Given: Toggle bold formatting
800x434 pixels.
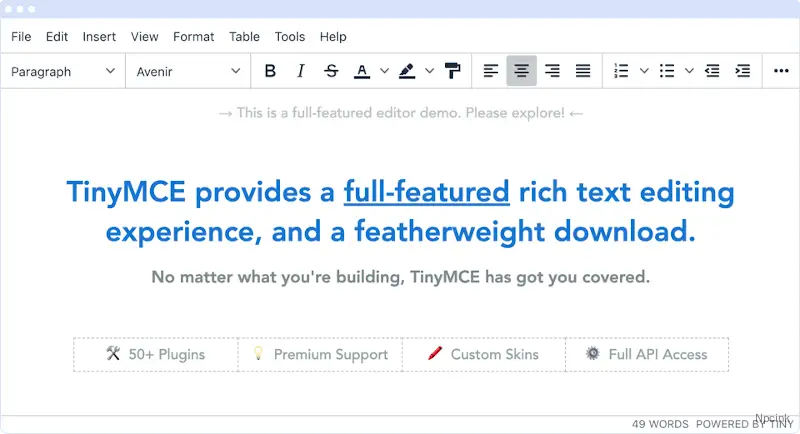Looking at the screenshot, I should tap(270, 71).
